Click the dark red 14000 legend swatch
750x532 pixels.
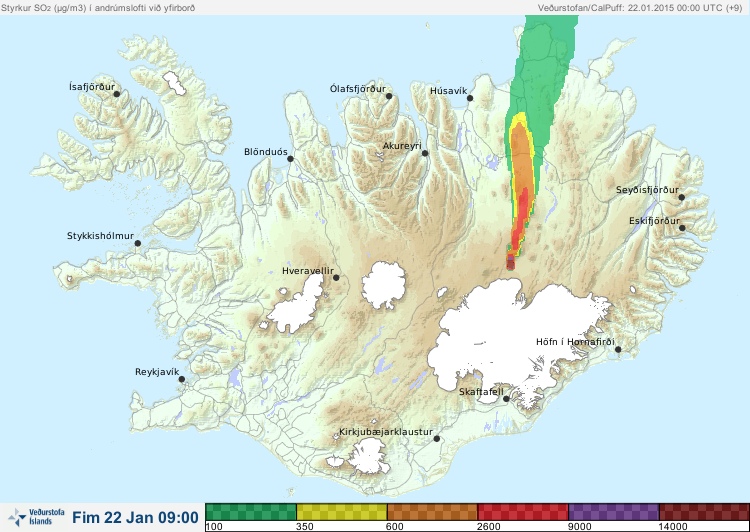click(x=704, y=511)
